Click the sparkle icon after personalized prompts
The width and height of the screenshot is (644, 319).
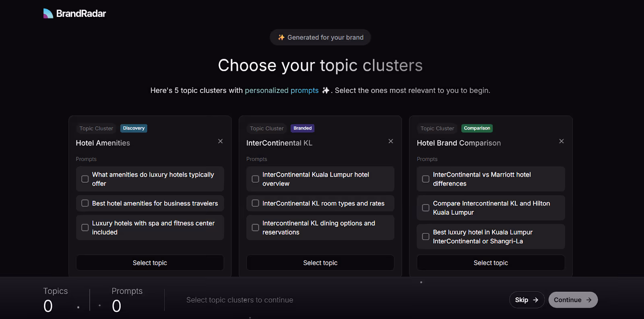pos(325,90)
